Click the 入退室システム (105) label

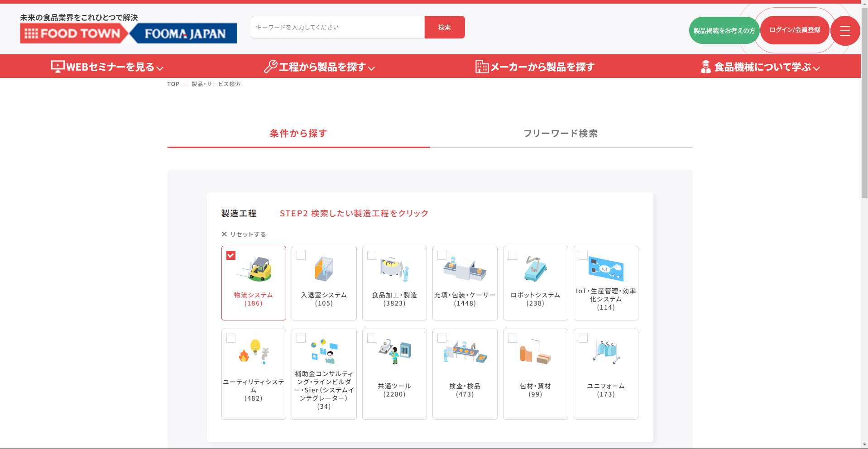(324, 299)
